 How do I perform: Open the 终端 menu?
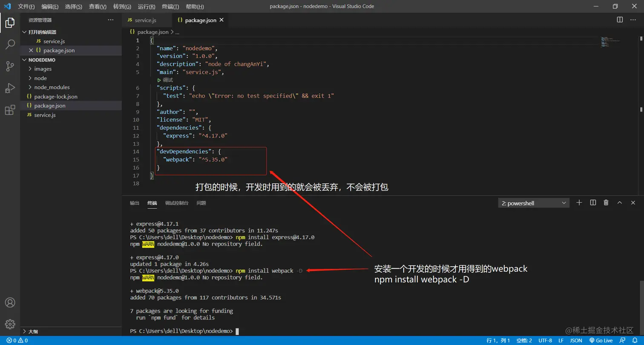[x=170, y=6]
